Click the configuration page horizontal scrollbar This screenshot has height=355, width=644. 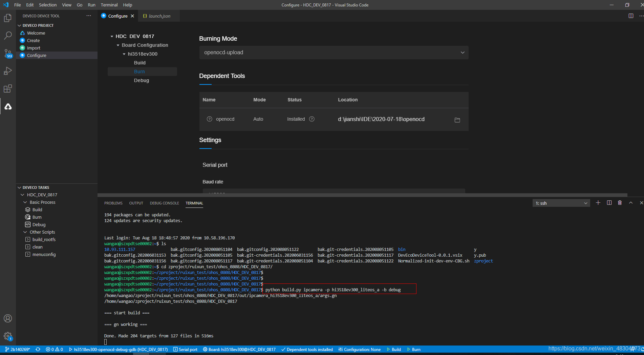click(362, 195)
